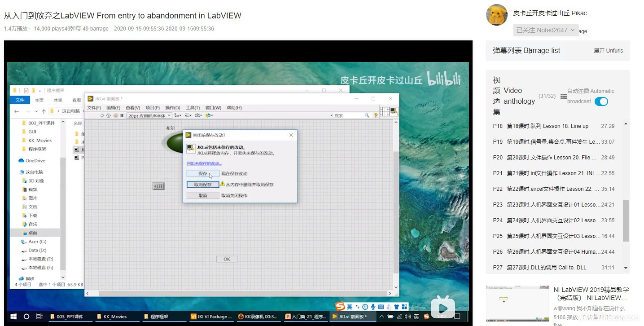
Task: Click the microphone icon on Sogou bar
Action: click(373, 307)
